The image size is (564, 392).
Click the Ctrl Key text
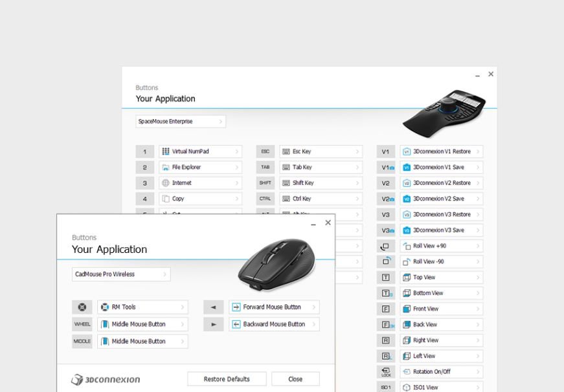(x=302, y=199)
